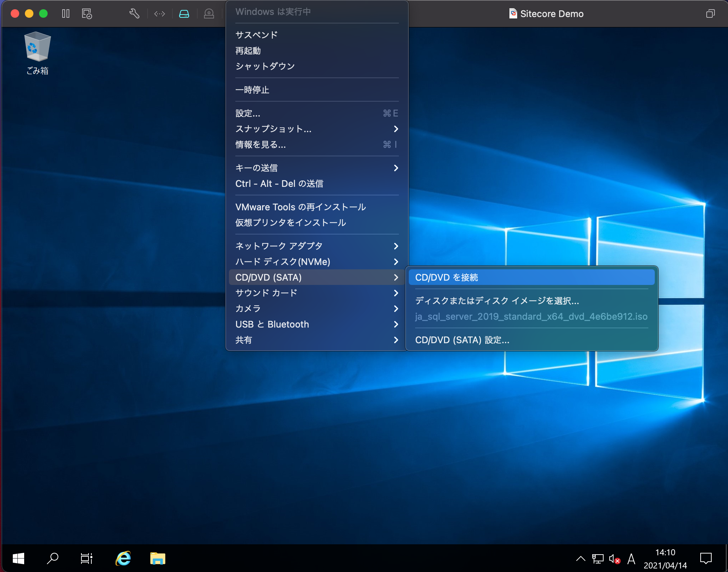Click the Sitecore Demo window title
Screen dimensions: 728x572
tap(552, 14)
